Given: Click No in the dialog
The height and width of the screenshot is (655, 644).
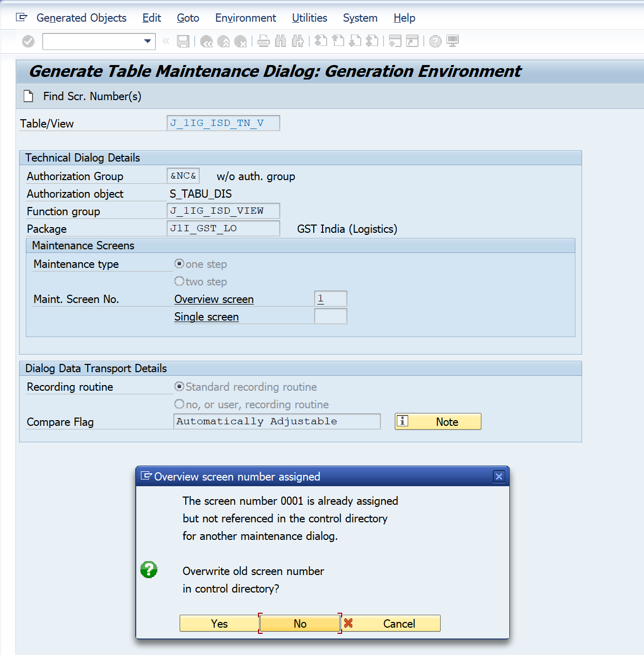Looking at the screenshot, I should tap(300, 624).
